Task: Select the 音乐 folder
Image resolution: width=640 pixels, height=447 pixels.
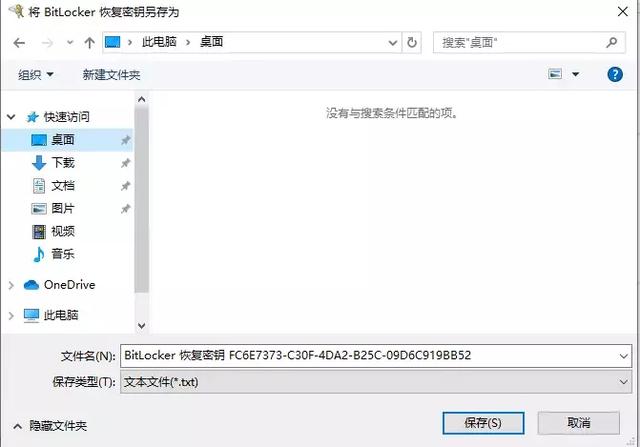Action: (62, 254)
